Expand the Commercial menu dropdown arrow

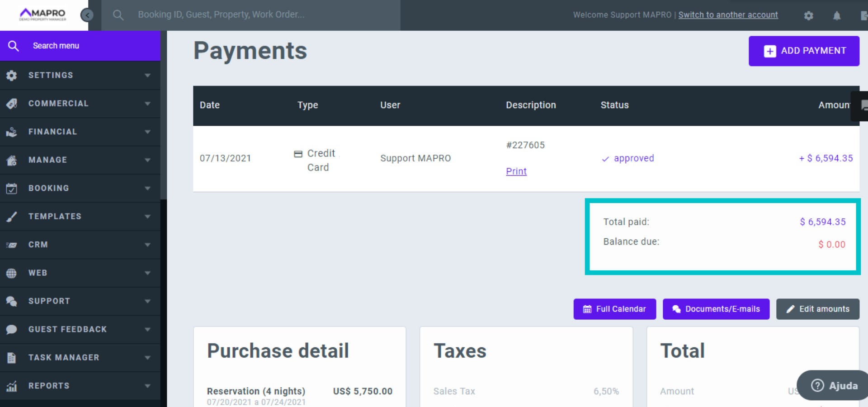pos(147,104)
